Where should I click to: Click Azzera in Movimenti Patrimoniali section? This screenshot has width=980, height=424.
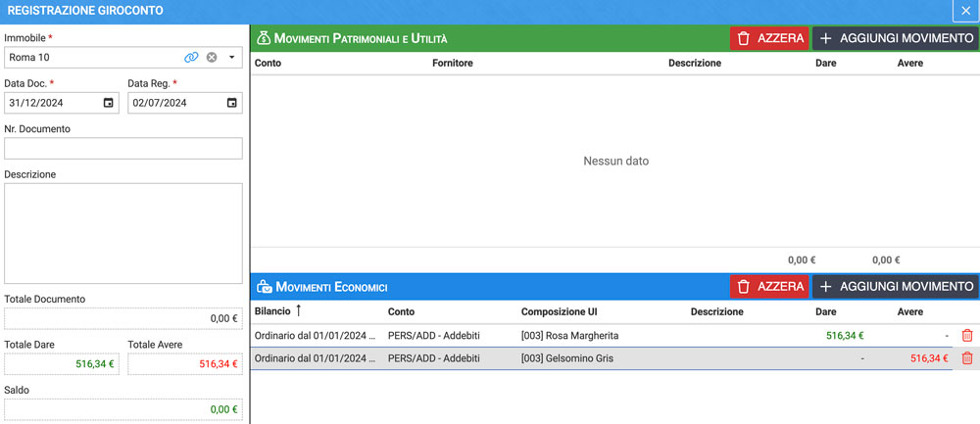[x=769, y=38]
